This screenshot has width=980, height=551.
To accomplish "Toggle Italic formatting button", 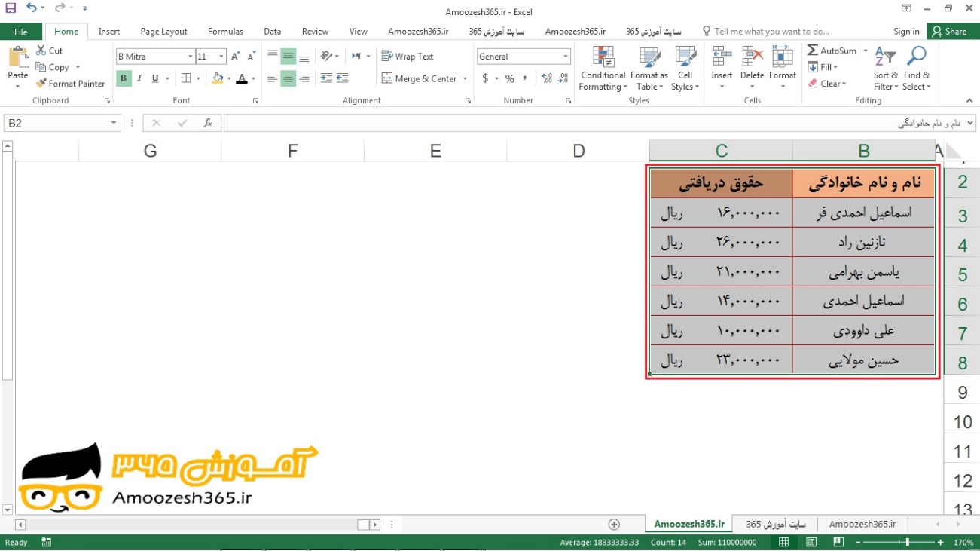I will point(139,78).
